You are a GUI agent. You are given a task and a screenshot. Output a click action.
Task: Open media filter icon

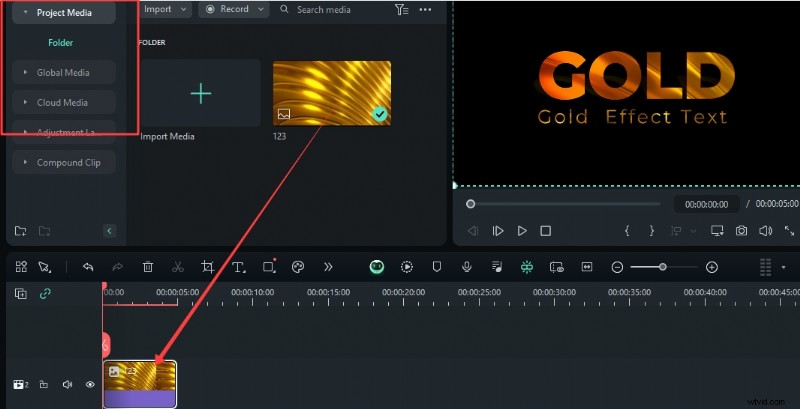tap(402, 10)
